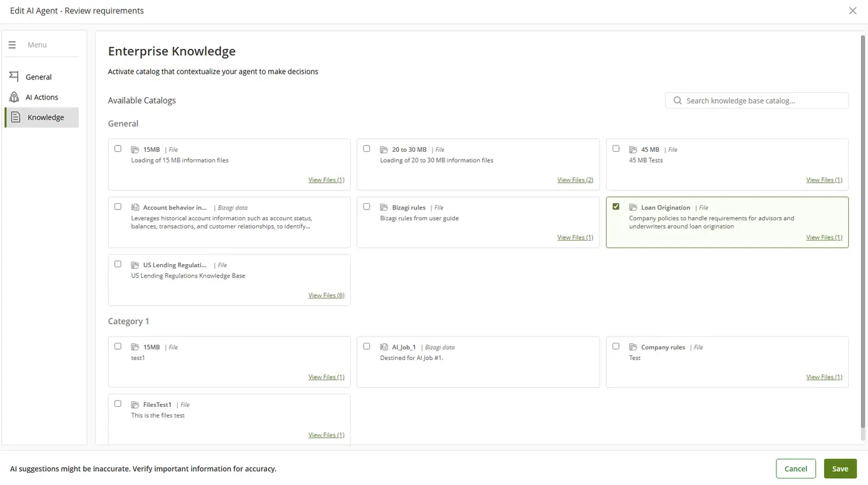Screen dimensions: 868x485
Task: Check the 15MB 'Loading of 15 MB information files' checkbox
Action: pos(118,149)
